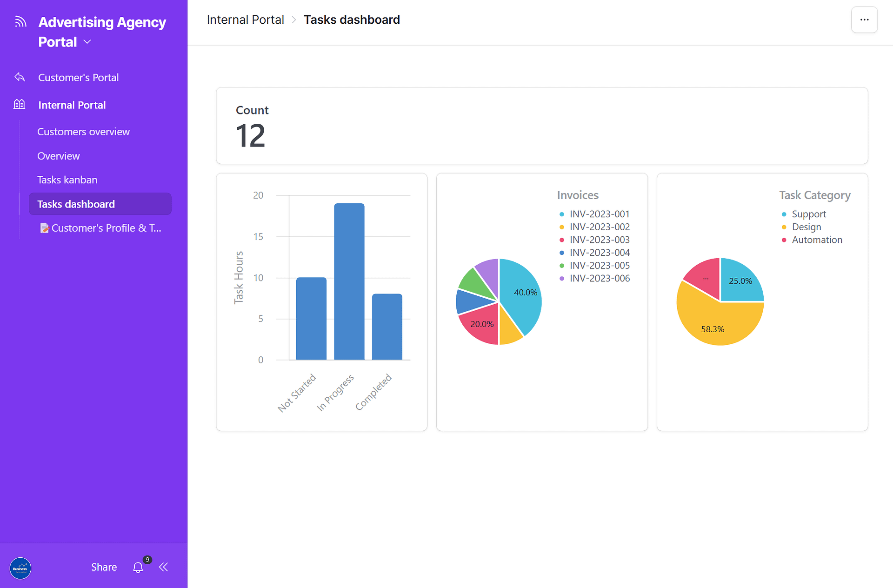Viewport: 893px width, 588px height.
Task: Expand the INV-2023-006 legend entry
Action: pos(600,278)
